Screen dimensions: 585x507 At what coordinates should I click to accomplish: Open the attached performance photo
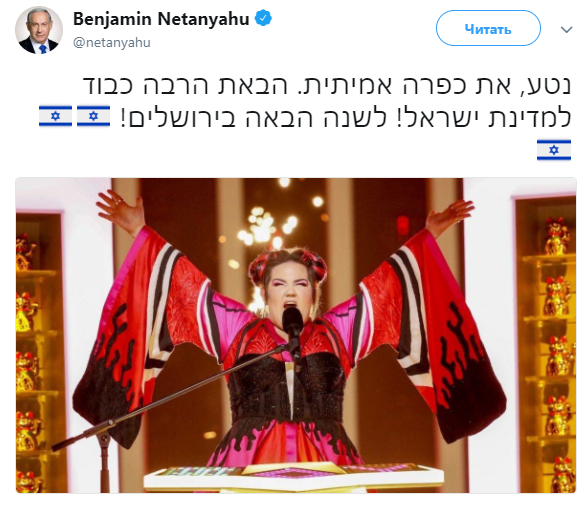click(x=296, y=335)
